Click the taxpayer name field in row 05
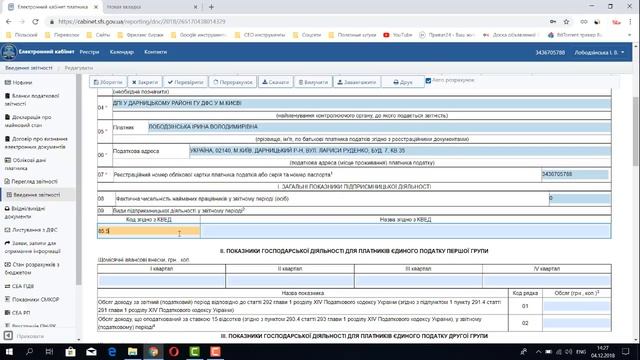This screenshot has height=360, width=640. [379, 127]
